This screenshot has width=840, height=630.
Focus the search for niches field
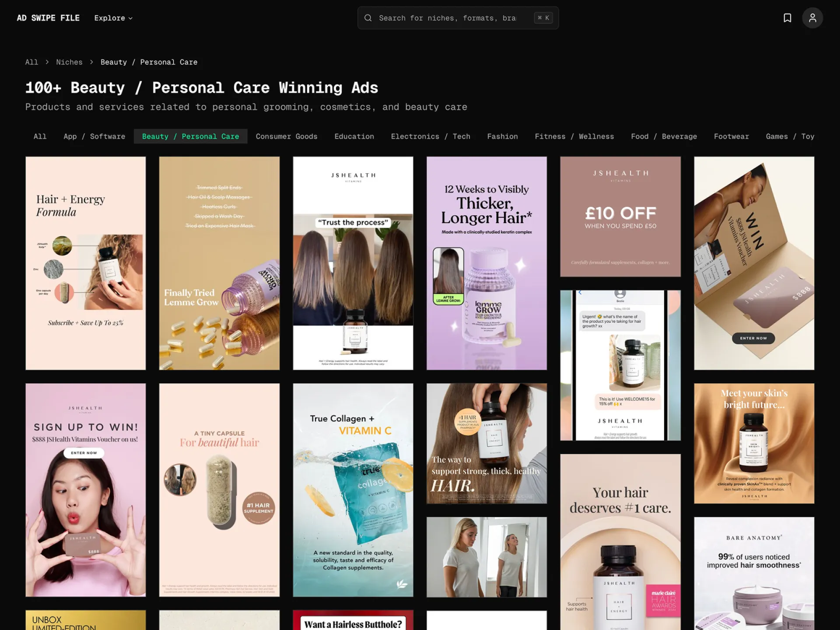pos(458,18)
